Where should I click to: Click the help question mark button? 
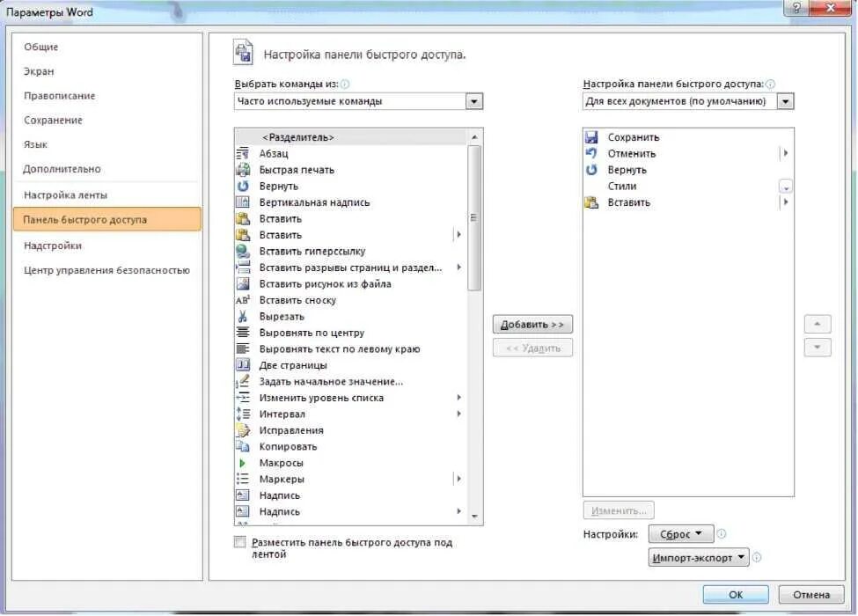(x=796, y=8)
